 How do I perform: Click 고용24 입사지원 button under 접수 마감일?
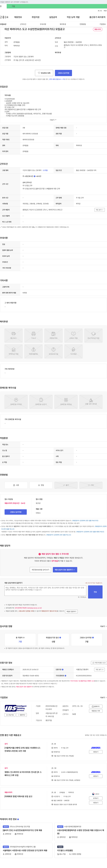coord(15,512)
